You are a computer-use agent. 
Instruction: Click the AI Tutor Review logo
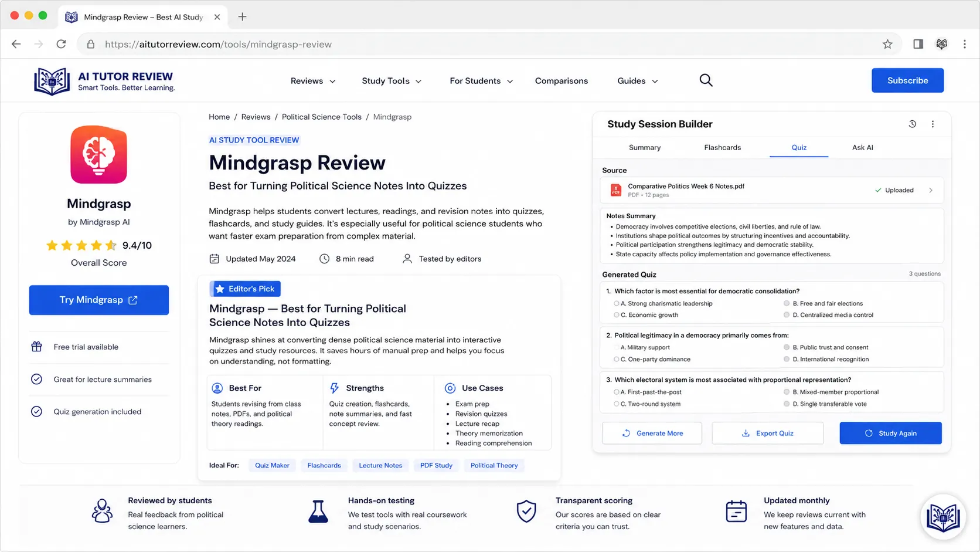pos(104,81)
